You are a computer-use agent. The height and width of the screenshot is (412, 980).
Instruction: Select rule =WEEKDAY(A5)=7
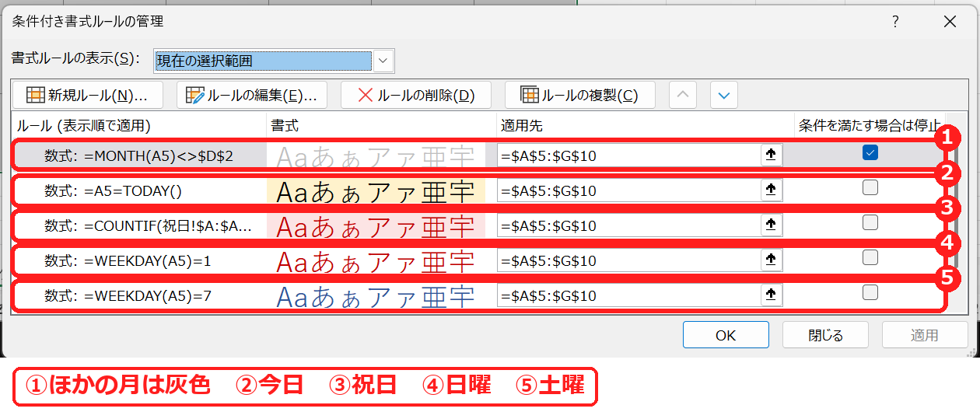click(128, 295)
